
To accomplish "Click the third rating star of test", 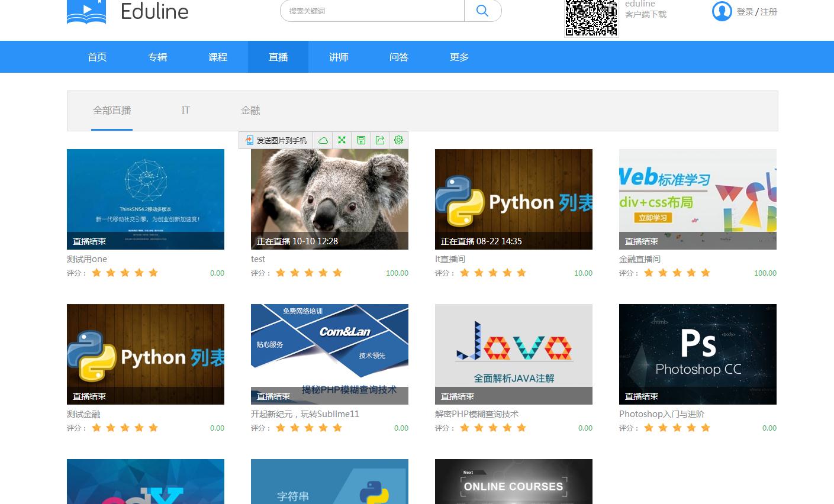I will [309, 273].
